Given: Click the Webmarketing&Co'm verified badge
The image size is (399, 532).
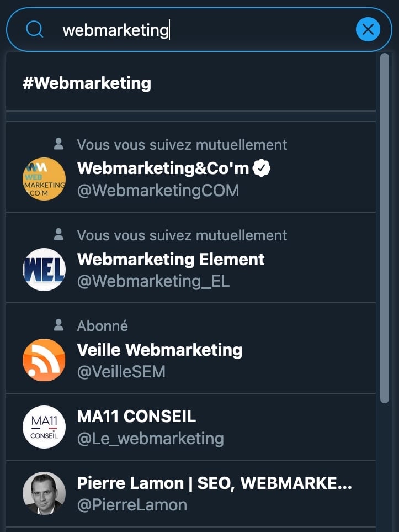Looking at the screenshot, I should click(262, 168).
